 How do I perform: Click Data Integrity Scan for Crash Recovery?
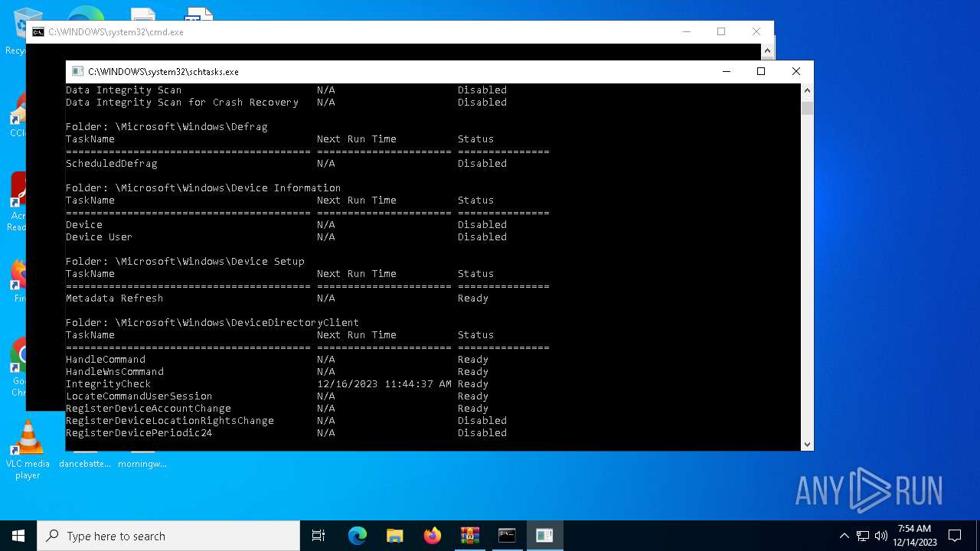[x=181, y=102]
